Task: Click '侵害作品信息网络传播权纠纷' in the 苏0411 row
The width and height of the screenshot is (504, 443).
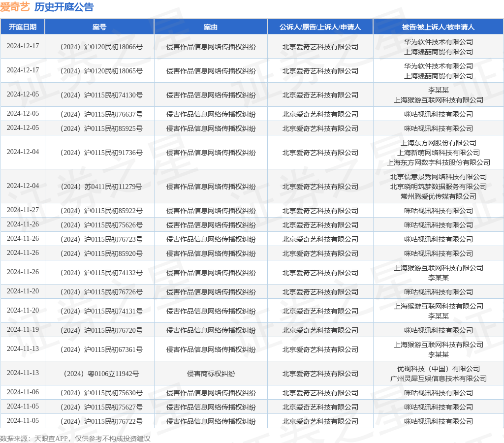Action: (211, 187)
